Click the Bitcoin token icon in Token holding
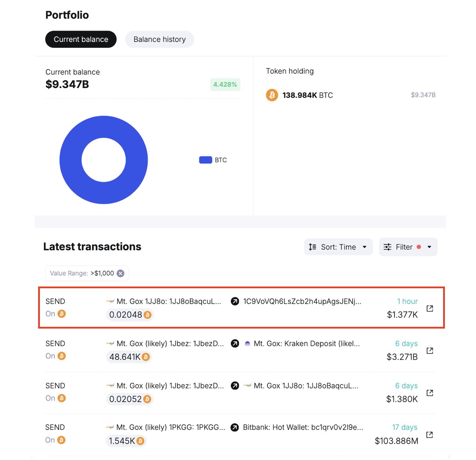The image size is (476, 460). [x=272, y=95]
